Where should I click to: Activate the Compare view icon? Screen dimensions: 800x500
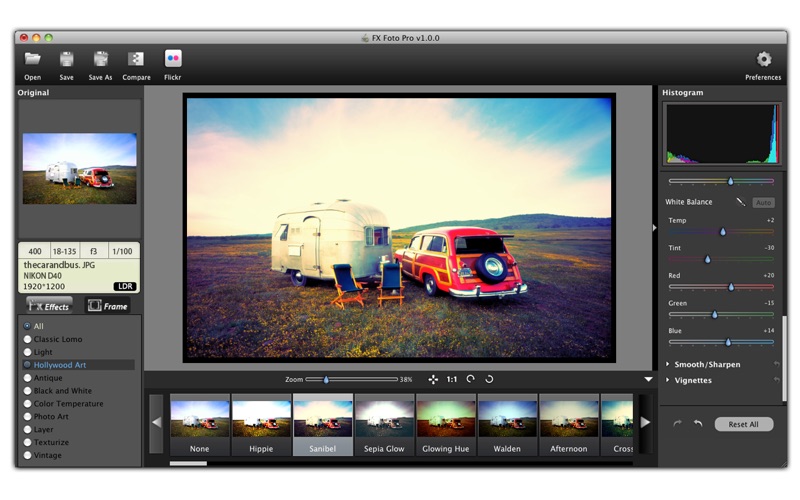136,59
